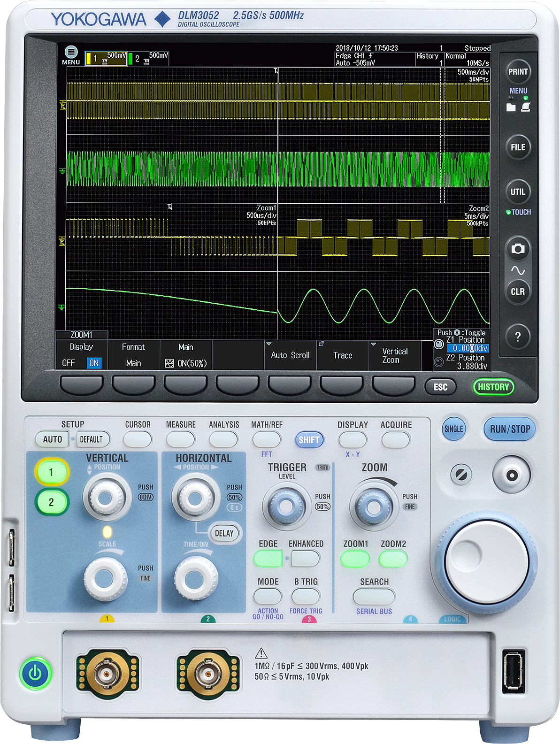Push the TIME/DIV knob
This screenshot has width=560, height=744.
(x=196, y=579)
